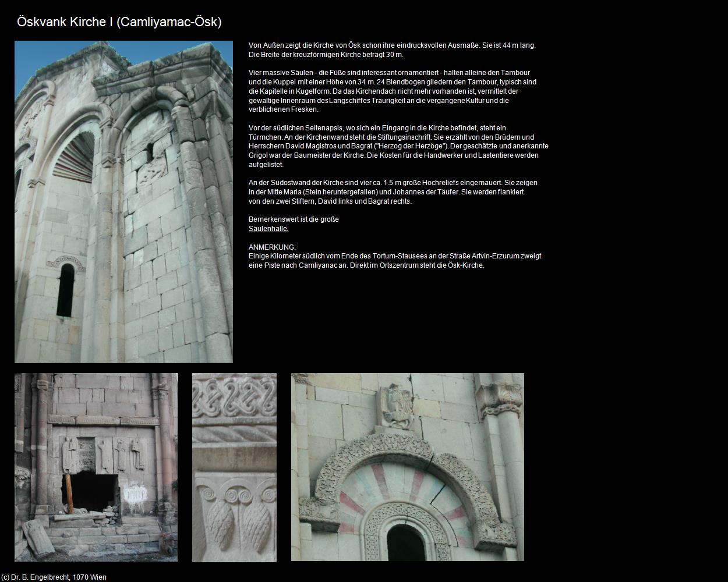Click the ANMERKUNG: label
The image size is (728, 582).
pyautogui.click(x=272, y=247)
